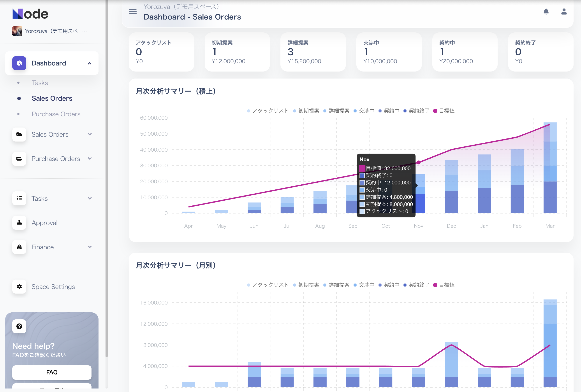Click the Finance coins icon
Screen dimensions: 581x392
(x=19, y=247)
